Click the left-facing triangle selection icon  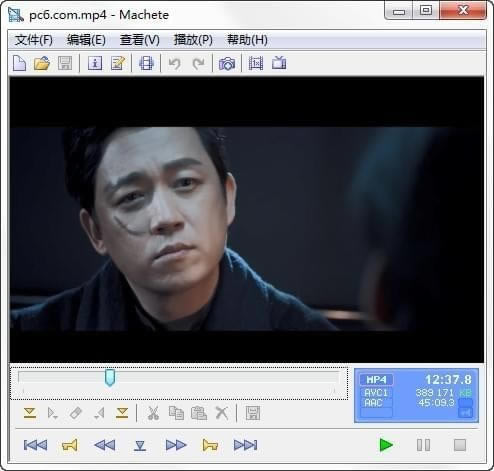pos(99,413)
